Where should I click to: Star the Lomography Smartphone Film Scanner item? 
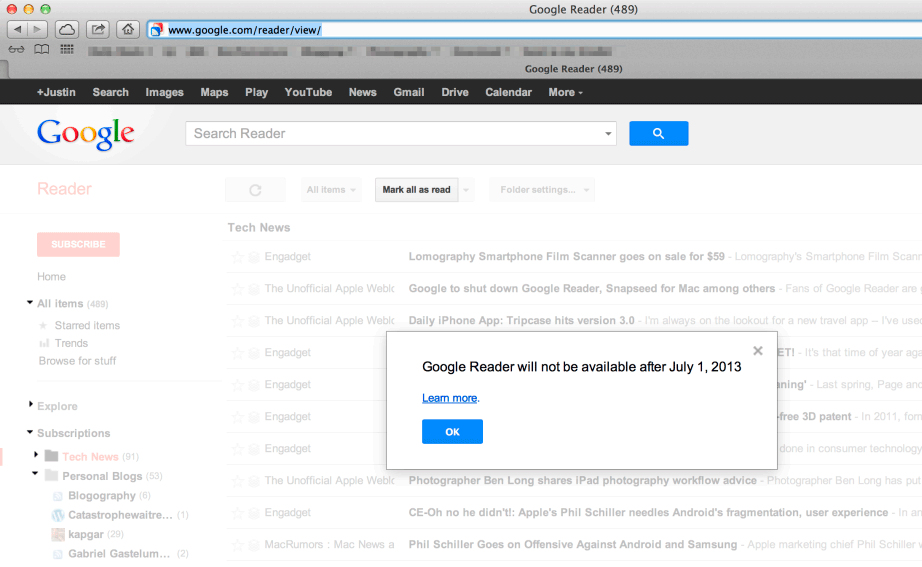(x=238, y=257)
